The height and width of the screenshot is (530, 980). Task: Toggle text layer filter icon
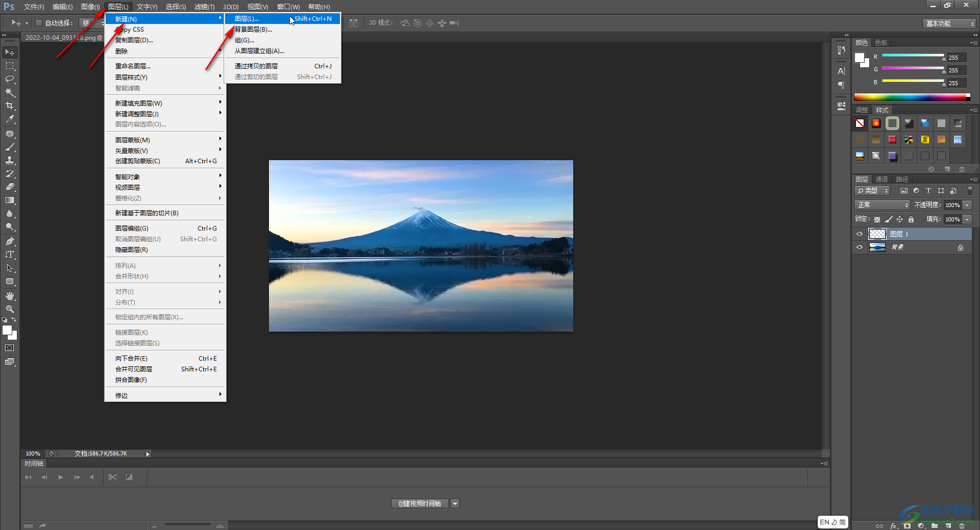point(928,191)
